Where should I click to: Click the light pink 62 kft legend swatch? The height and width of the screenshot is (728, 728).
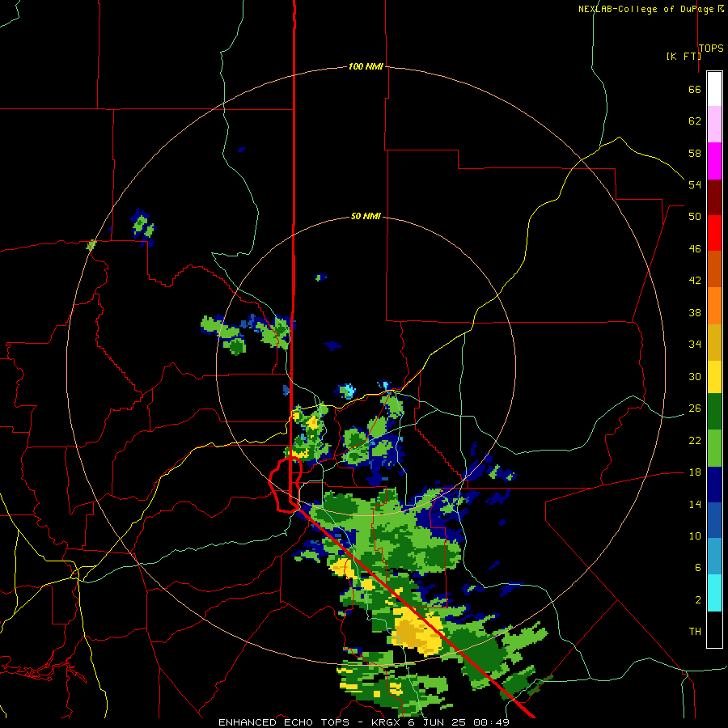(714, 125)
